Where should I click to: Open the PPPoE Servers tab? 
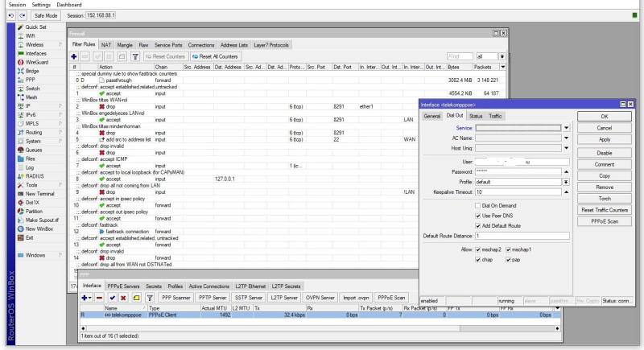(x=123, y=286)
